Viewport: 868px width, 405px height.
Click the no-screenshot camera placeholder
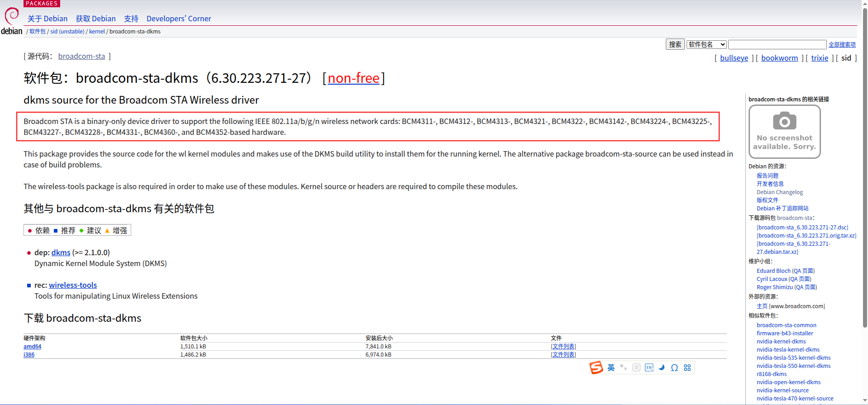pyautogui.click(x=784, y=132)
